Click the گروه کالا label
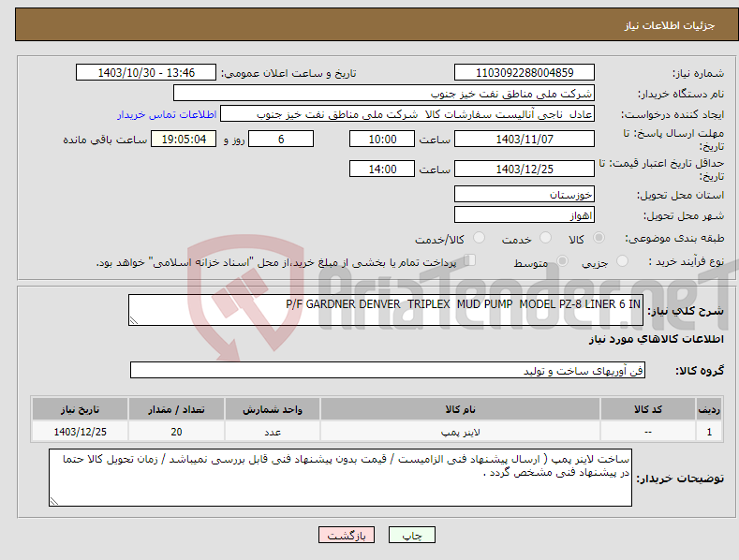 point(700,371)
